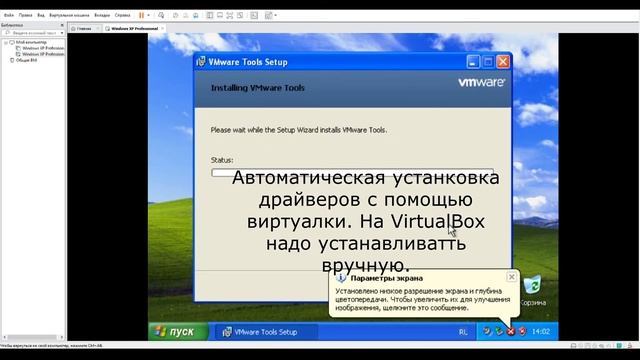Image resolution: width=640 pixels, height=360 pixels.
Task: Open the Snapshot Manager toolbar icon
Action: click(196, 15)
